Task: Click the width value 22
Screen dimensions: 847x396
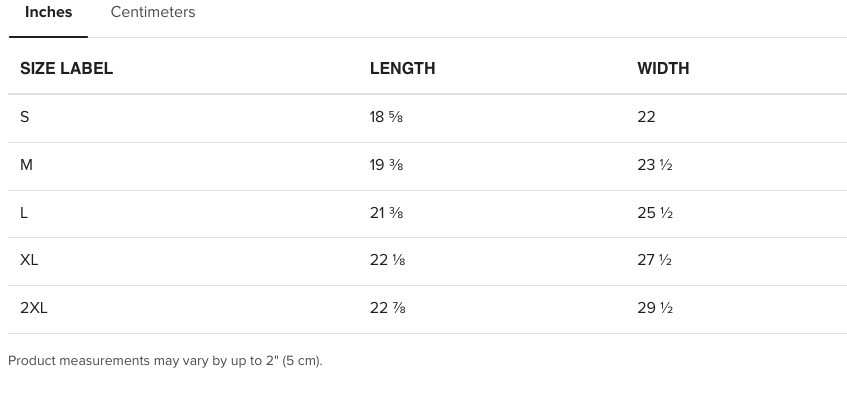Action: [x=647, y=117]
